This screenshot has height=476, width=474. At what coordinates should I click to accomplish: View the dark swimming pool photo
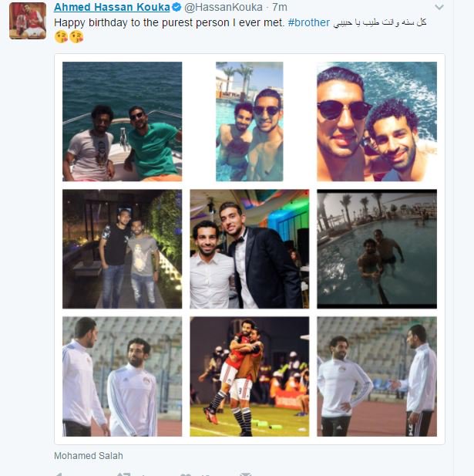click(377, 249)
